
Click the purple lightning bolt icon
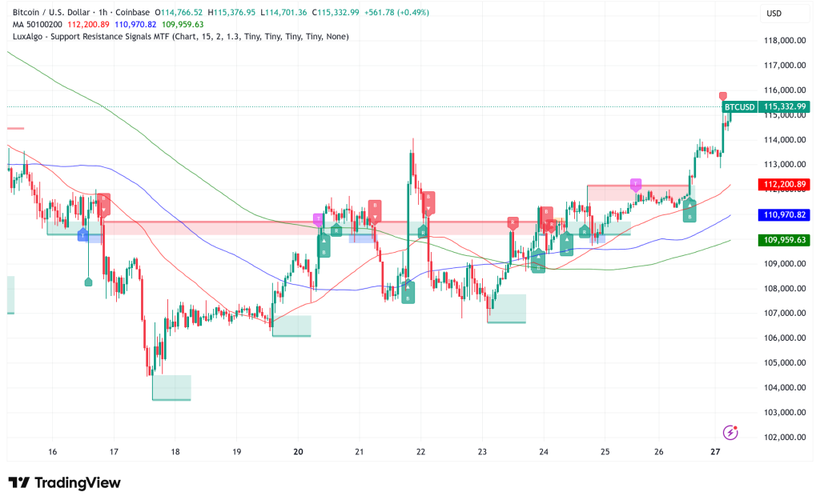tap(730, 433)
